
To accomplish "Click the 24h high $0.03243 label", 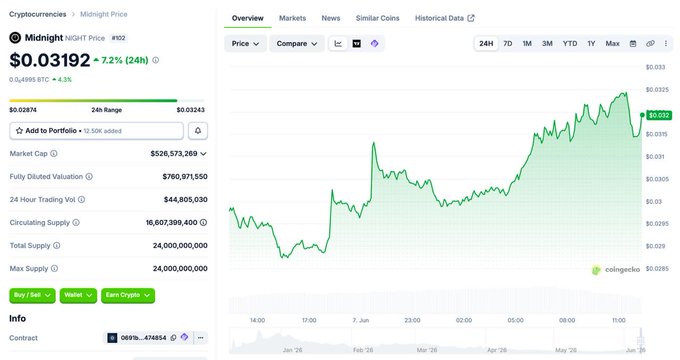I will pyautogui.click(x=190, y=110).
